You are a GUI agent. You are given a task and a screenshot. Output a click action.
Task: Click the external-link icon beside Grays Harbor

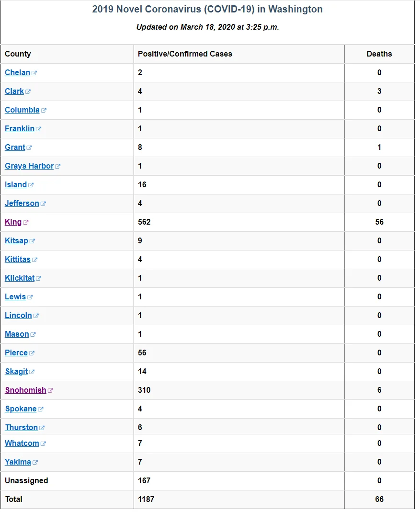(x=58, y=167)
